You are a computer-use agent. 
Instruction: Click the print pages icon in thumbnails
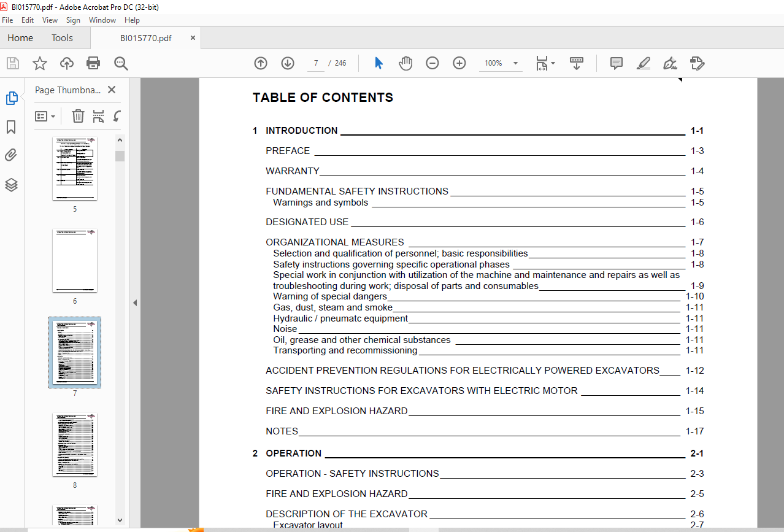[x=98, y=116]
